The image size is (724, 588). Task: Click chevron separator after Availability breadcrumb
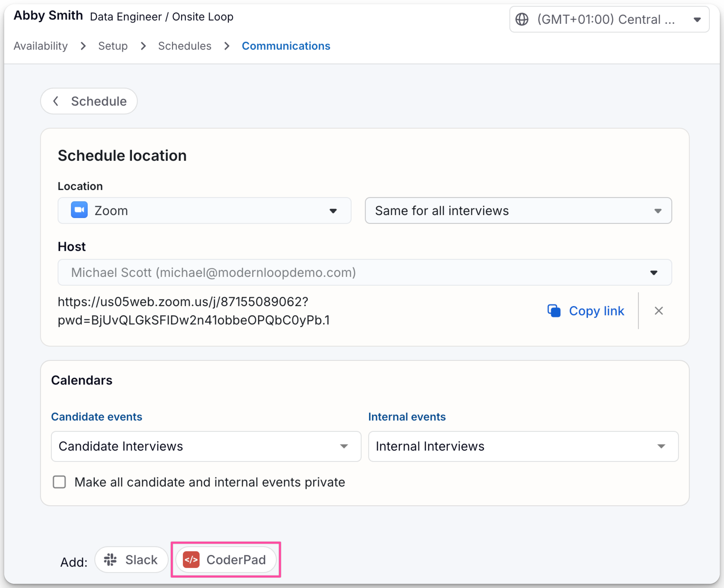83,46
